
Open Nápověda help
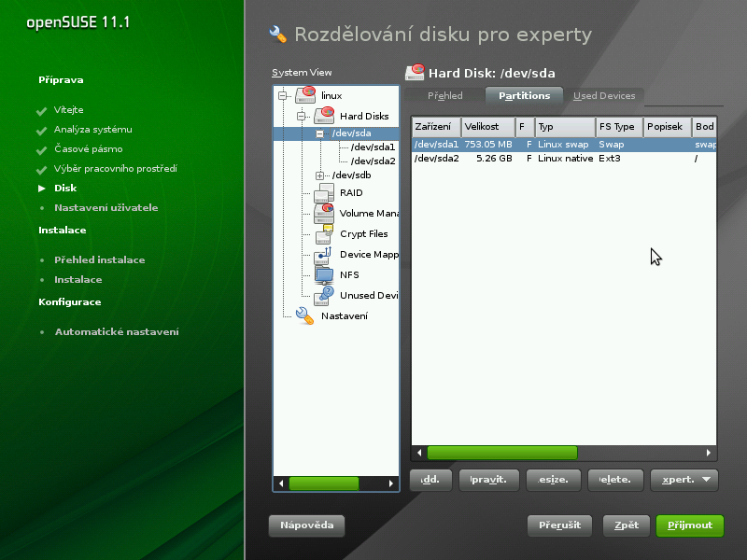pos(307,525)
